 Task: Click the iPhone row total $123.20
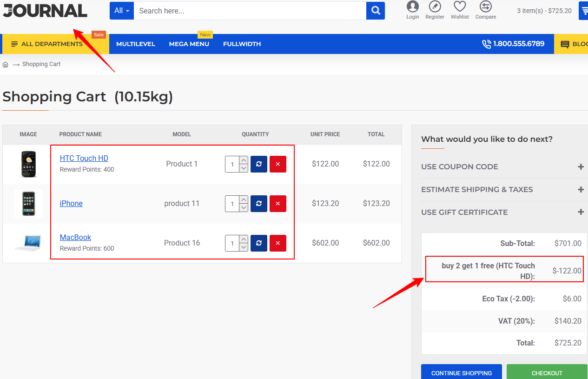(x=377, y=204)
